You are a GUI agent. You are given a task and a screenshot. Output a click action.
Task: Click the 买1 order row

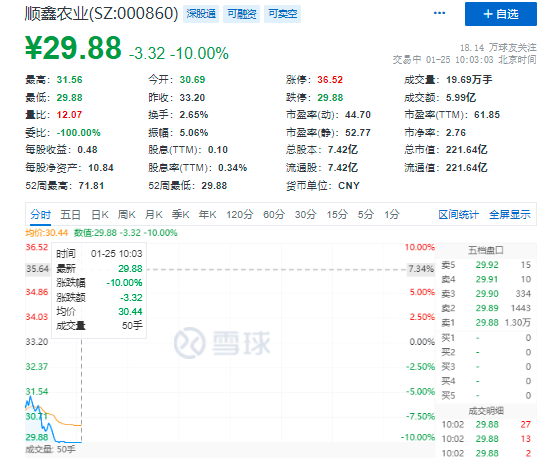click(x=486, y=338)
